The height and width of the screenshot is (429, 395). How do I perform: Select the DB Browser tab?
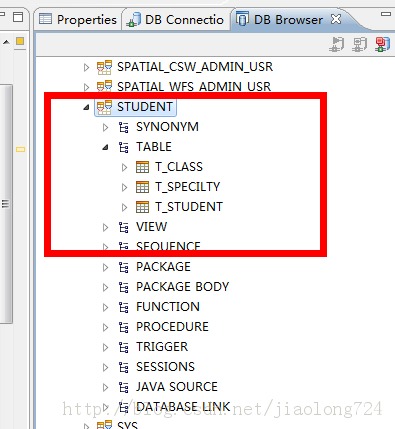288,19
